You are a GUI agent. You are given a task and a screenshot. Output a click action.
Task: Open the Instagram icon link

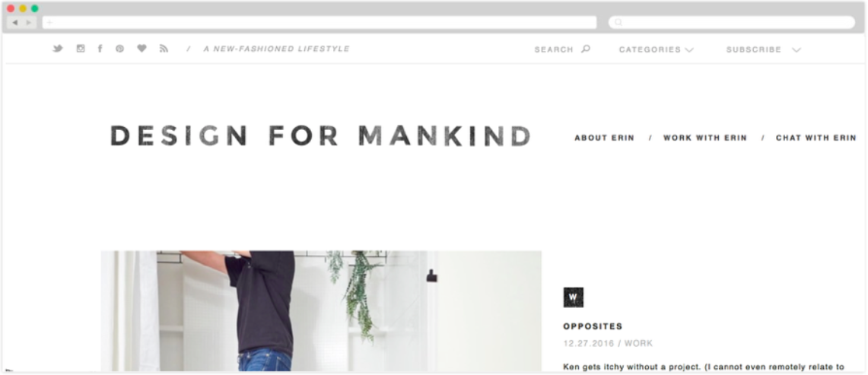[81, 49]
